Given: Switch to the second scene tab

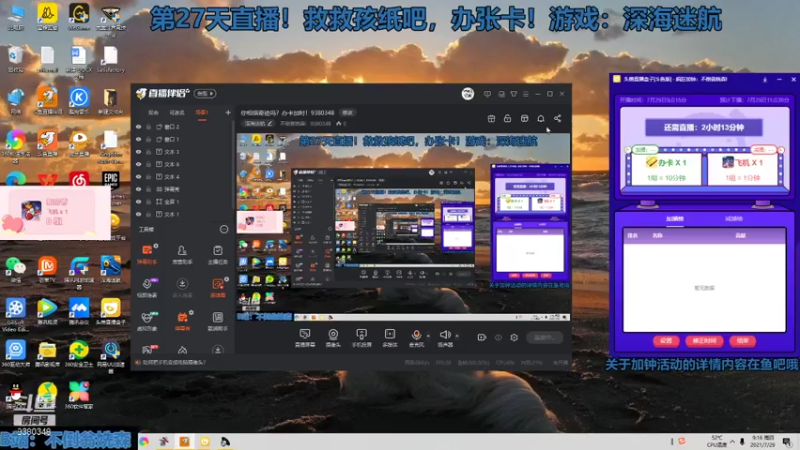Looking at the screenshot, I should tap(177, 113).
